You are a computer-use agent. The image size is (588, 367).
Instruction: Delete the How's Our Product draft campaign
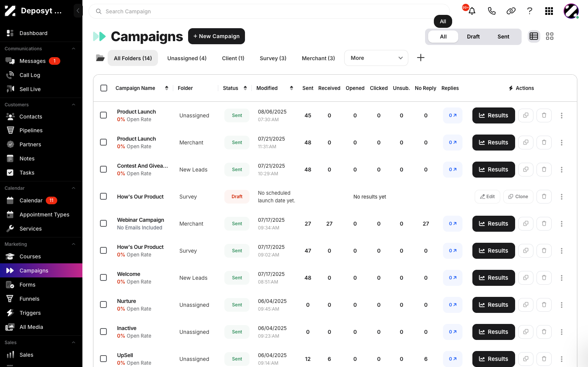tap(544, 197)
